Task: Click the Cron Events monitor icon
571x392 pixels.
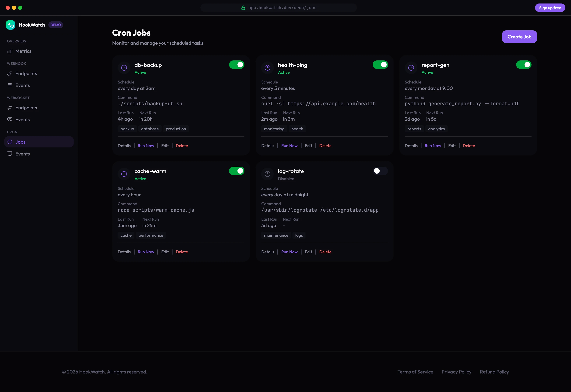Action: click(10, 154)
